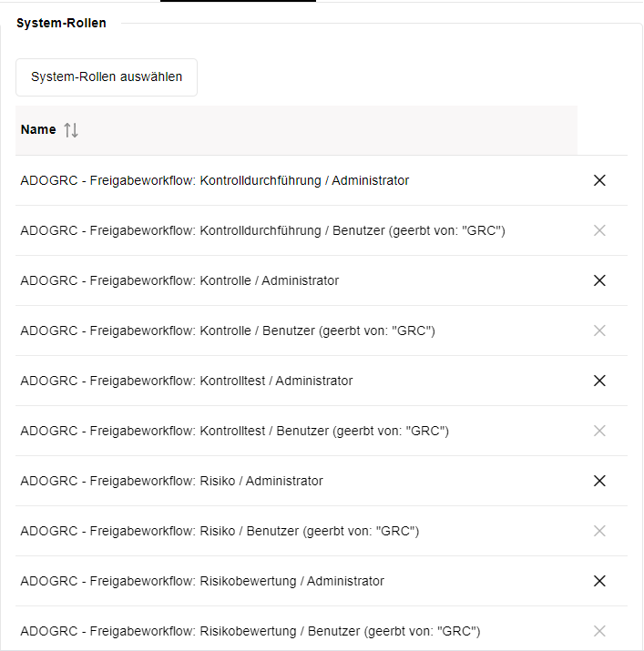Select the Risikobewertung / Administrator row text

[x=202, y=581]
